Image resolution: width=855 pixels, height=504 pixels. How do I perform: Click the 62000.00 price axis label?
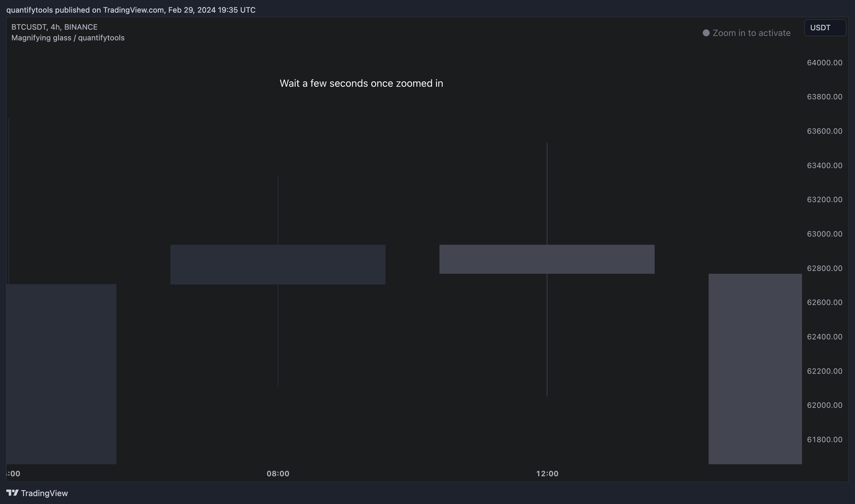[824, 405]
